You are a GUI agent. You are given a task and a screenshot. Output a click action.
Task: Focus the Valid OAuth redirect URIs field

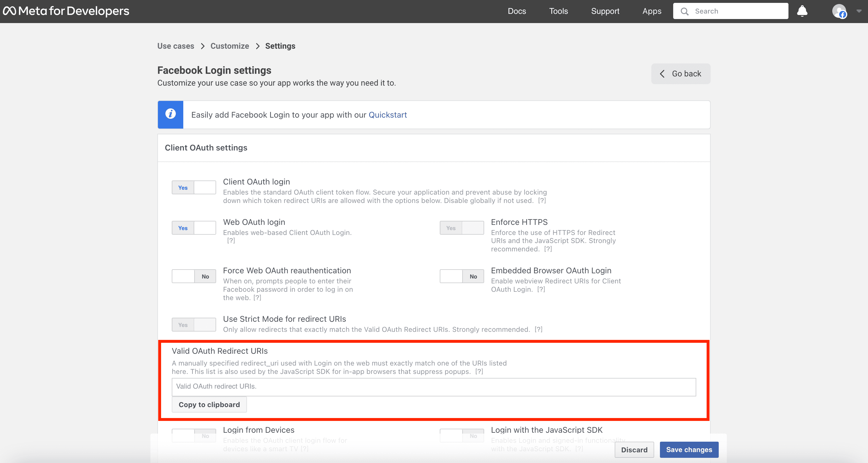[434, 387]
